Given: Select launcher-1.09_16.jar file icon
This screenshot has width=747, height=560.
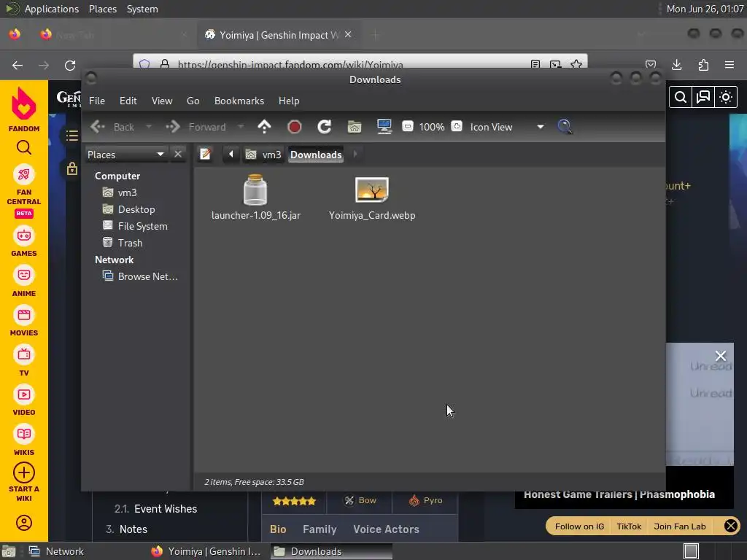Looking at the screenshot, I should click(255, 190).
